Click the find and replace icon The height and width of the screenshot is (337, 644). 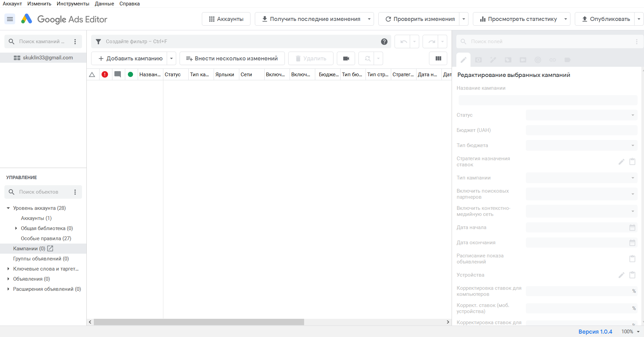[x=367, y=58]
